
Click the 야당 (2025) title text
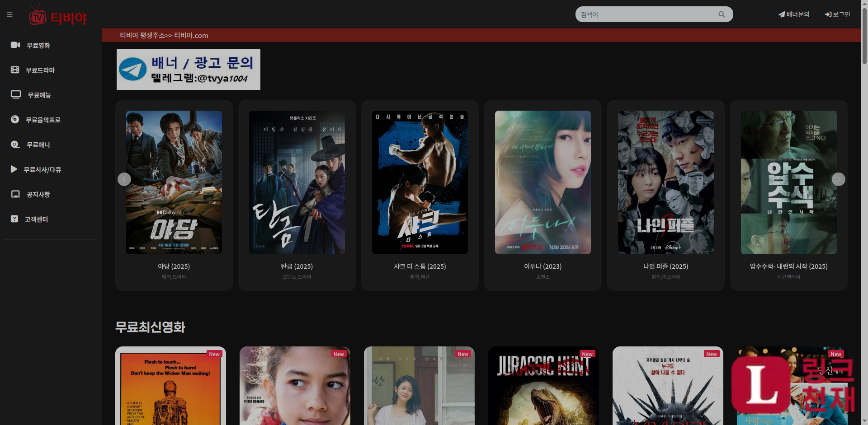click(174, 266)
